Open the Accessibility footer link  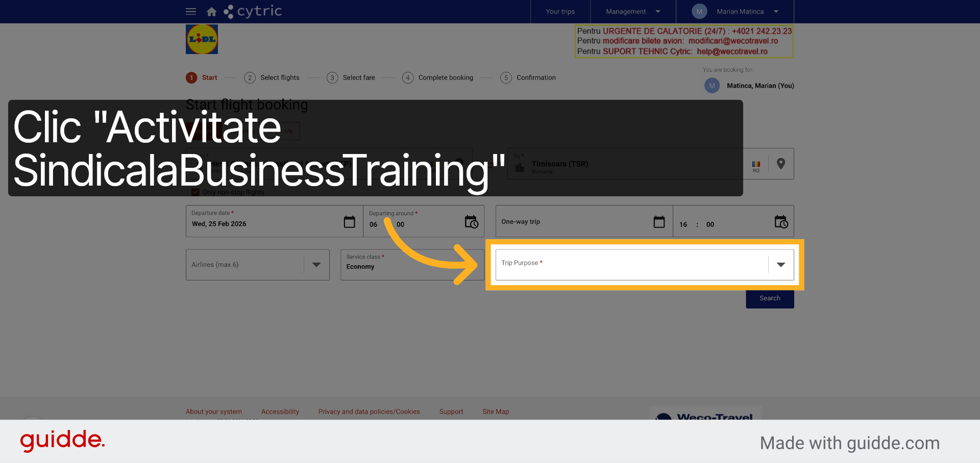[x=280, y=411]
